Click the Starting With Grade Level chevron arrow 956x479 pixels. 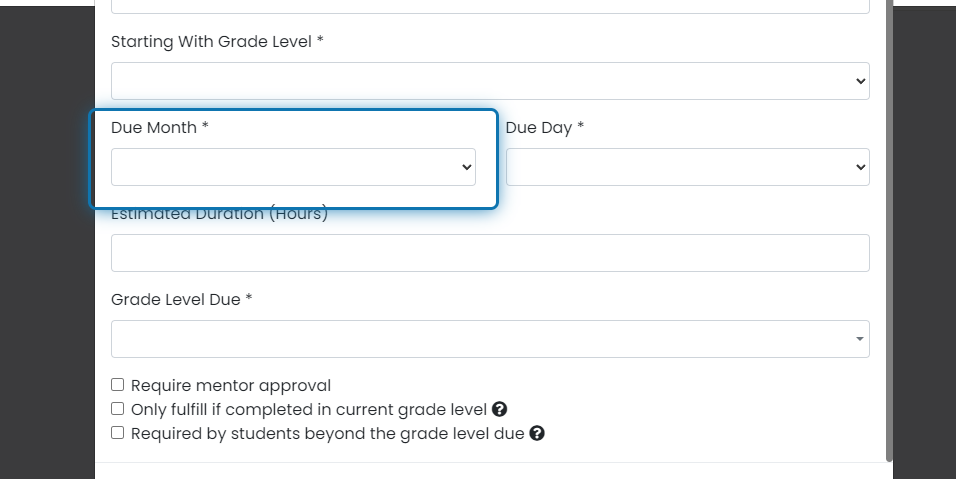point(861,81)
